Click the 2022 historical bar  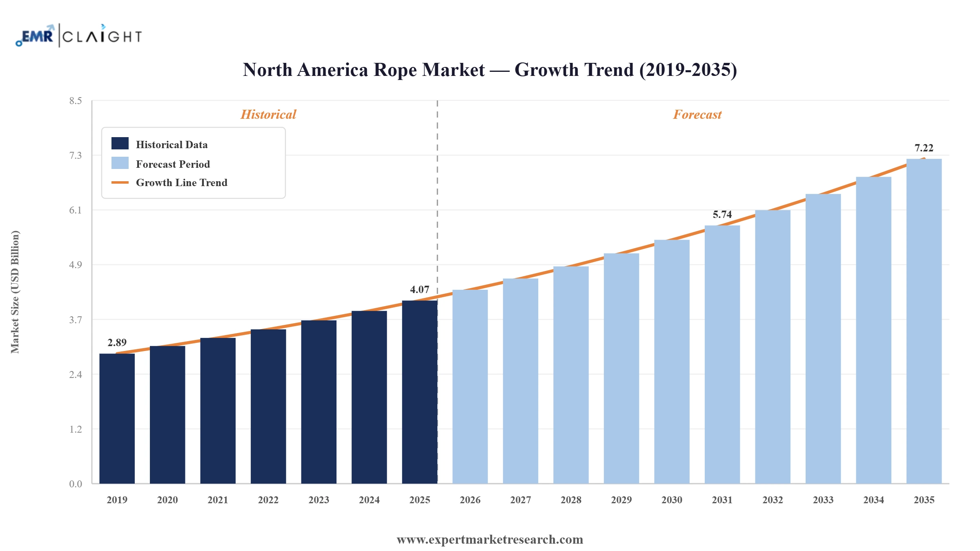point(268,406)
